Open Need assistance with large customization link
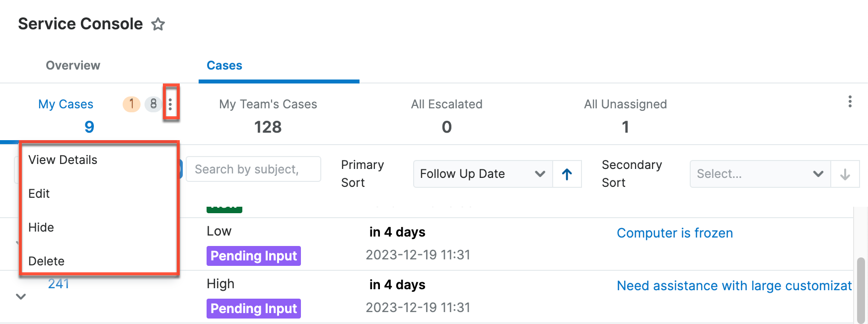Image resolution: width=868 pixels, height=324 pixels. [x=734, y=286]
